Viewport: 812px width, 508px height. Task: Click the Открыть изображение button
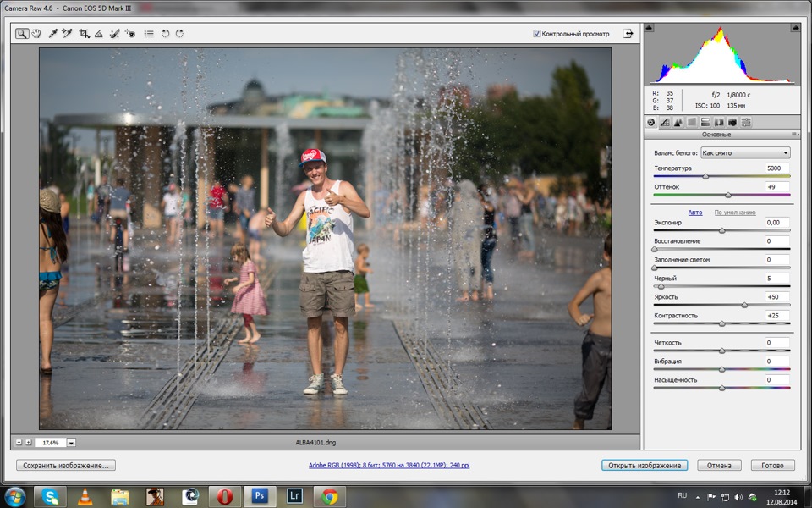coord(645,465)
